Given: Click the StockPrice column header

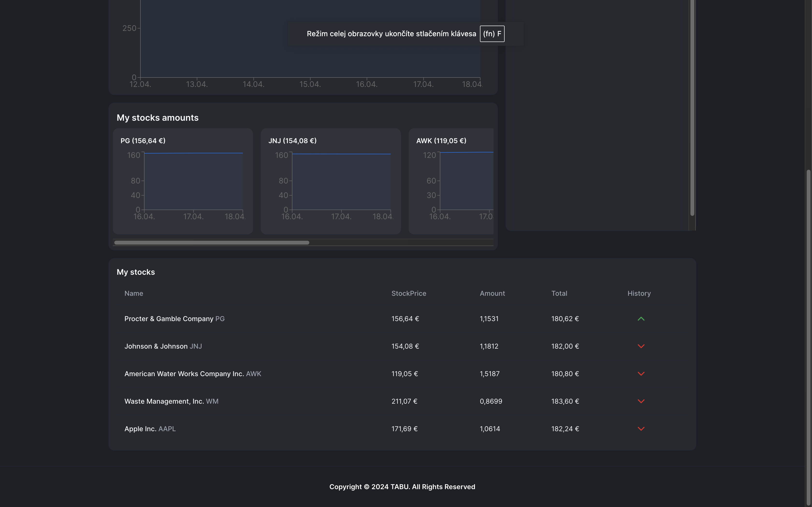Looking at the screenshot, I should 408,293.
